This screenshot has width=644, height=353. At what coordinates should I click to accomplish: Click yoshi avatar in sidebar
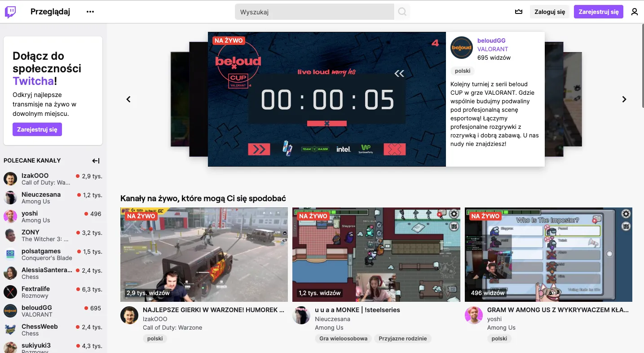(x=10, y=216)
